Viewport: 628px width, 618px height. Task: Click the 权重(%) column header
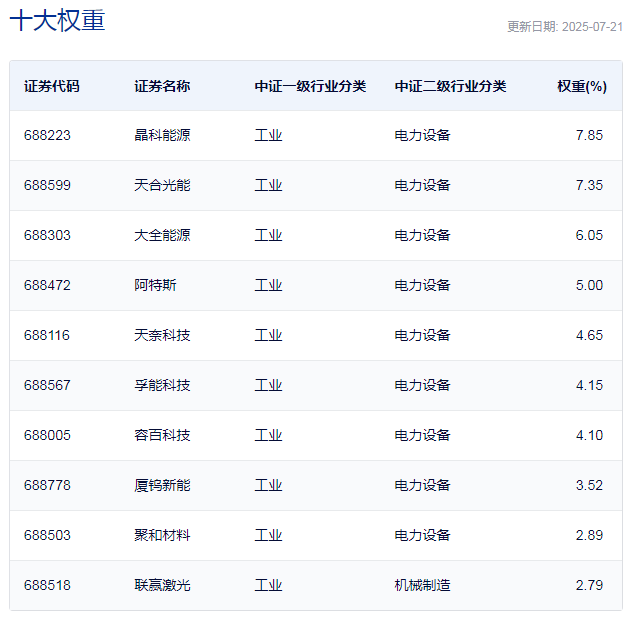[x=582, y=86]
